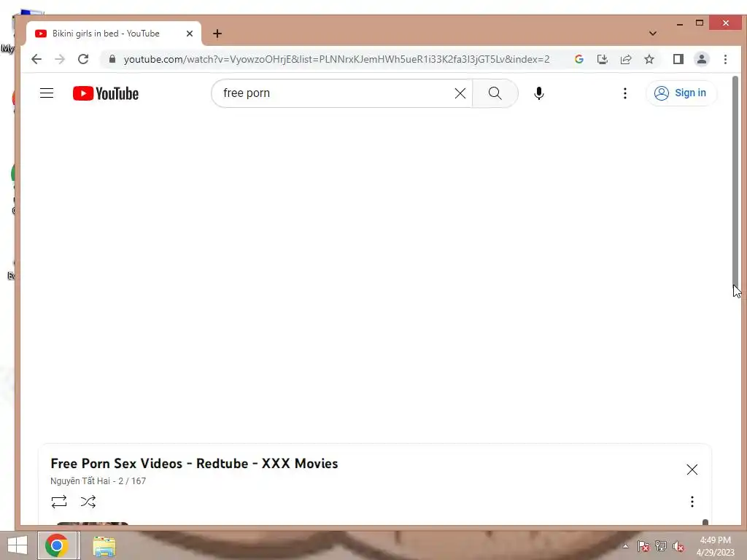Open playlist options three-dot menu
This screenshot has width=747, height=560.
click(692, 502)
